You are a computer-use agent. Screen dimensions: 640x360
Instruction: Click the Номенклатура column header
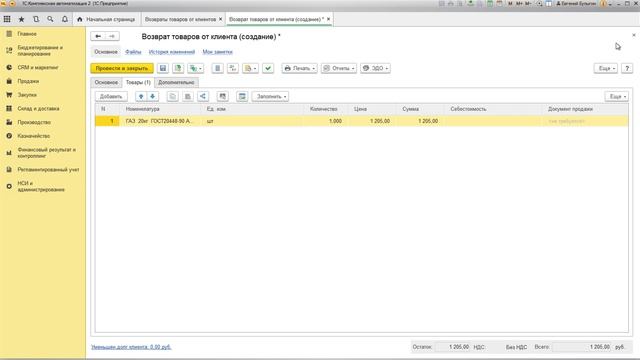point(161,109)
